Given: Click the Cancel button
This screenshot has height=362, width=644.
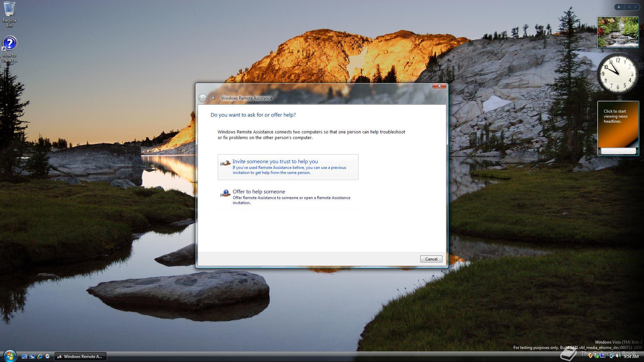Looking at the screenshot, I should click(x=431, y=259).
